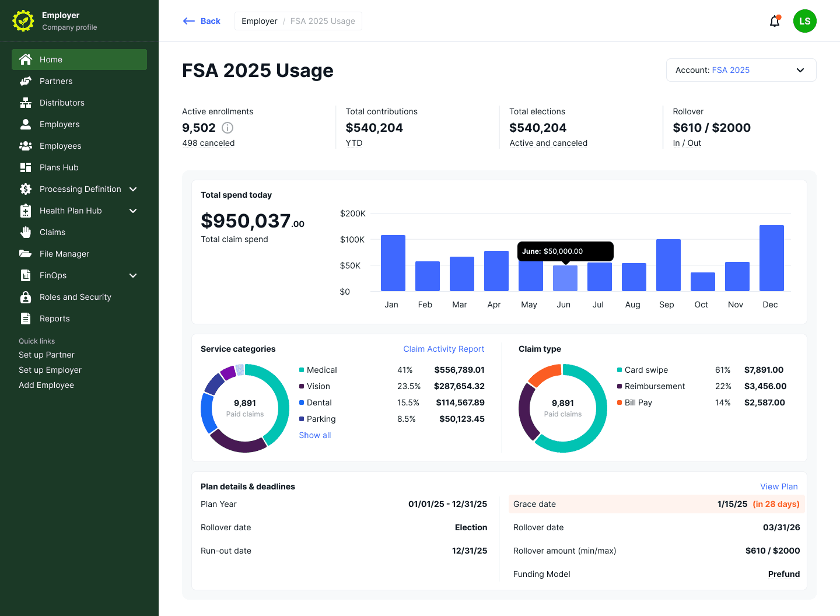840x616 pixels.
Task: Click the File Manager folder icon
Action: click(x=26, y=254)
